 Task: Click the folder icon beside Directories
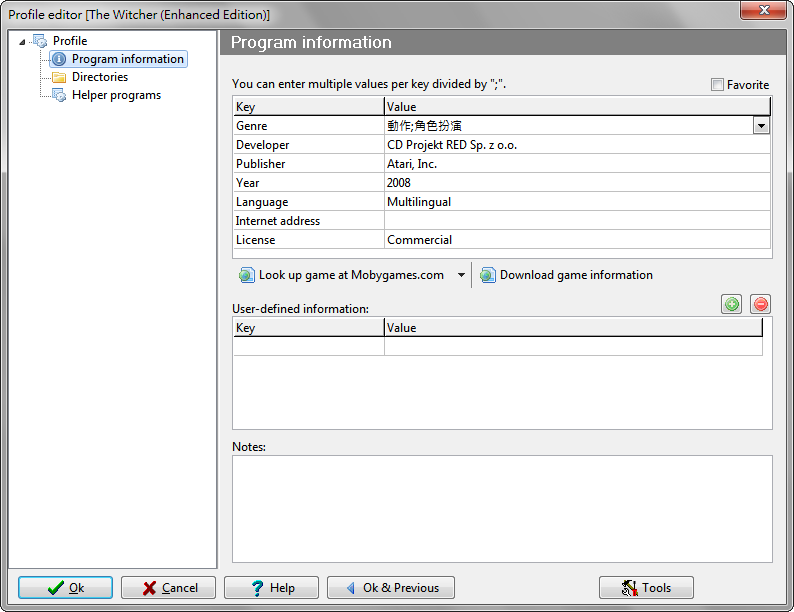[x=59, y=77]
